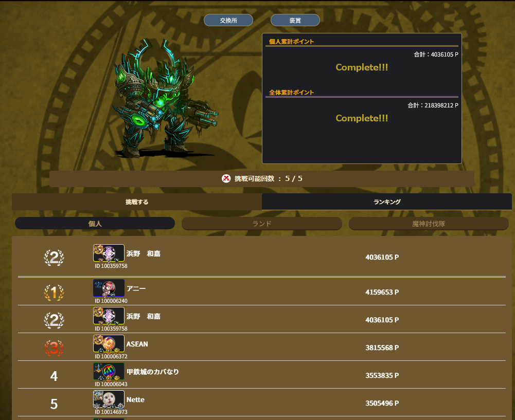
Task: Click 甲鉄城のカバなり's rainbow avatar icon
Action: 109,372
